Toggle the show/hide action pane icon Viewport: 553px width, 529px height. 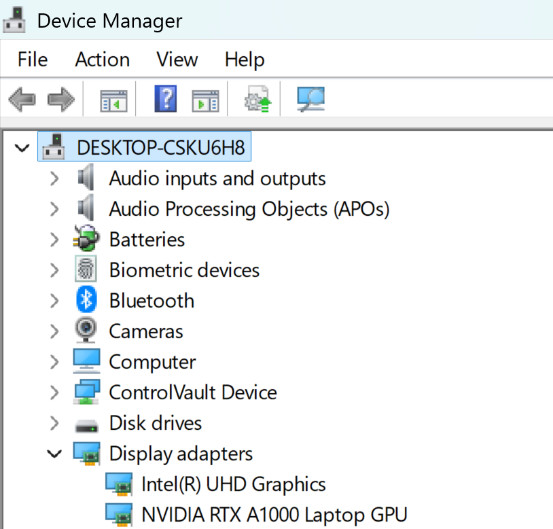coord(205,101)
